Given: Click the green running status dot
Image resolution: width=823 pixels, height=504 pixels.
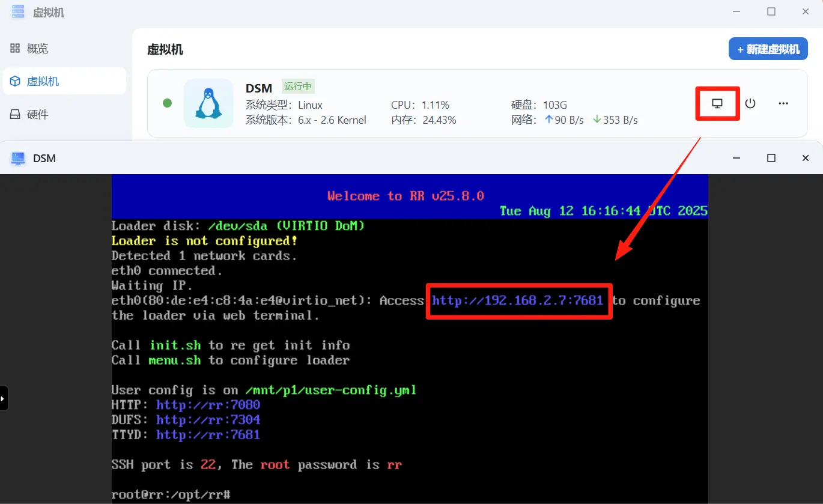Looking at the screenshot, I should pos(168,103).
